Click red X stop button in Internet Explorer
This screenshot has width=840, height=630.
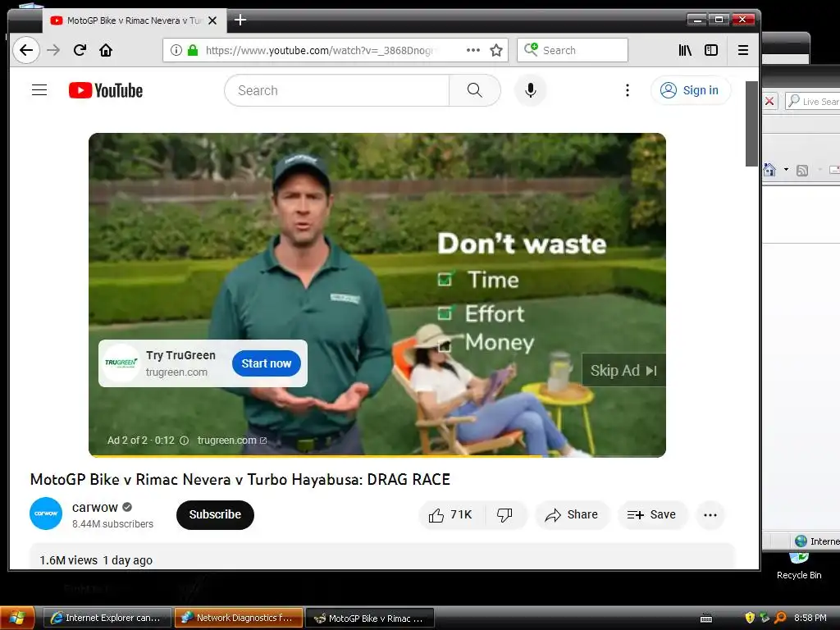(769, 101)
